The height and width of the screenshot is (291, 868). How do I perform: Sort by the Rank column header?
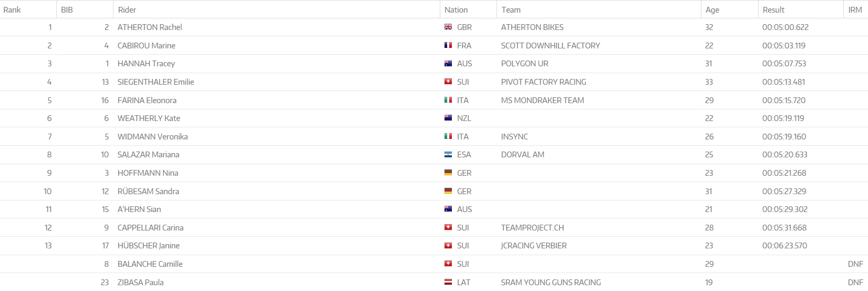click(12, 10)
